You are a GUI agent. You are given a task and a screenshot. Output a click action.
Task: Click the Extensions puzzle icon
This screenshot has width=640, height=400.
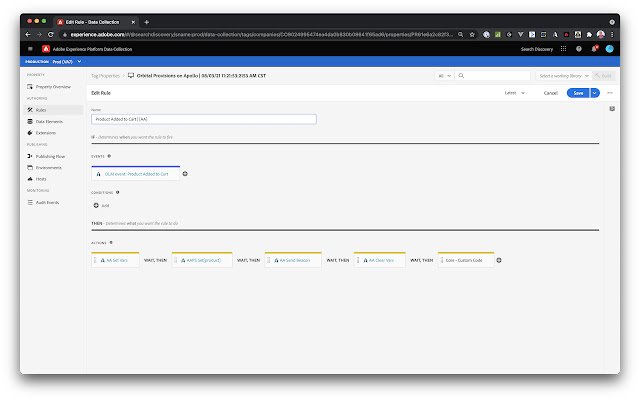[x=30, y=133]
